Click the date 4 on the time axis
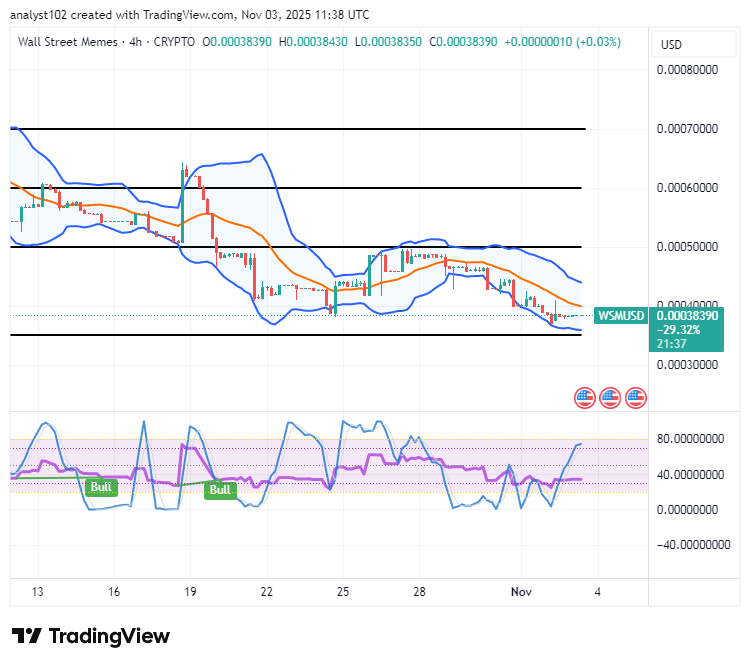 point(597,592)
